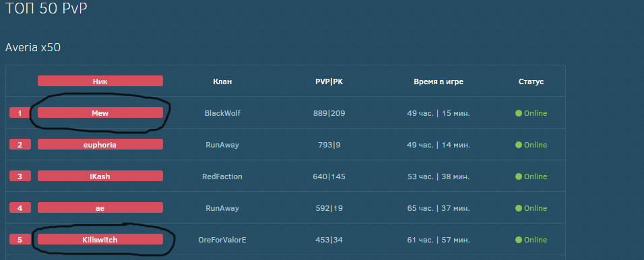Select the rank 3 badge
The width and height of the screenshot is (644, 260).
pos(20,176)
